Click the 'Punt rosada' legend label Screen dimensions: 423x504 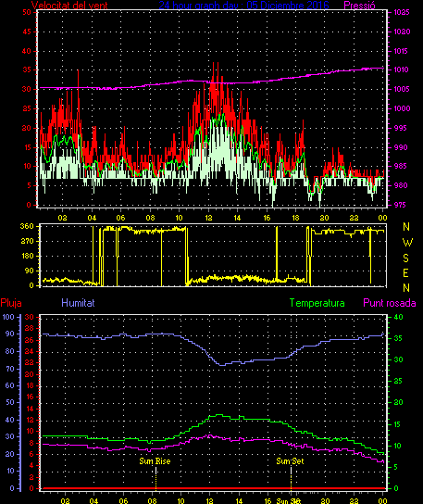click(390, 303)
